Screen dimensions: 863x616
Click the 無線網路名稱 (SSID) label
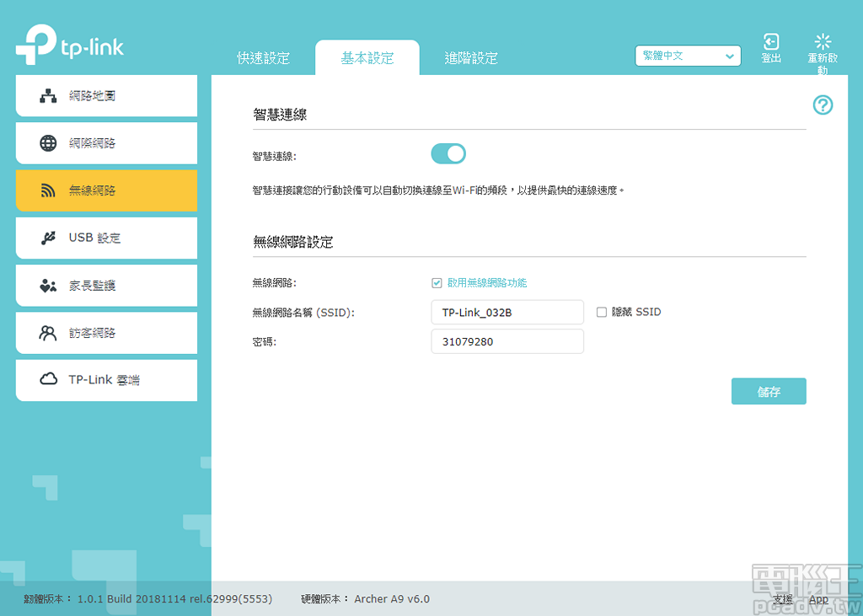tap(303, 313)
